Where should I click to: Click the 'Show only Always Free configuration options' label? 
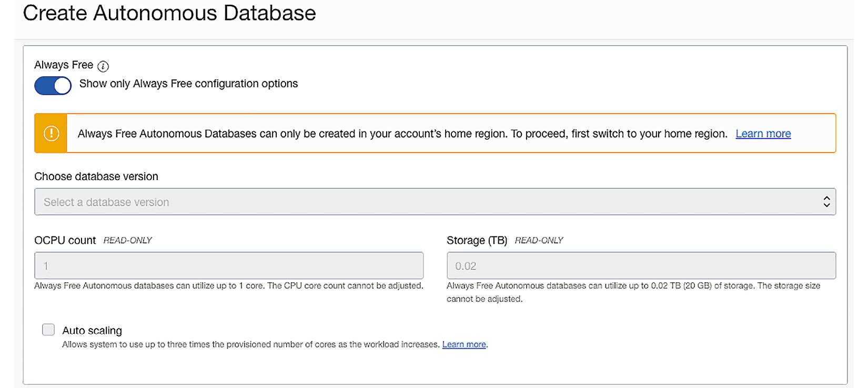pos(188,84)
